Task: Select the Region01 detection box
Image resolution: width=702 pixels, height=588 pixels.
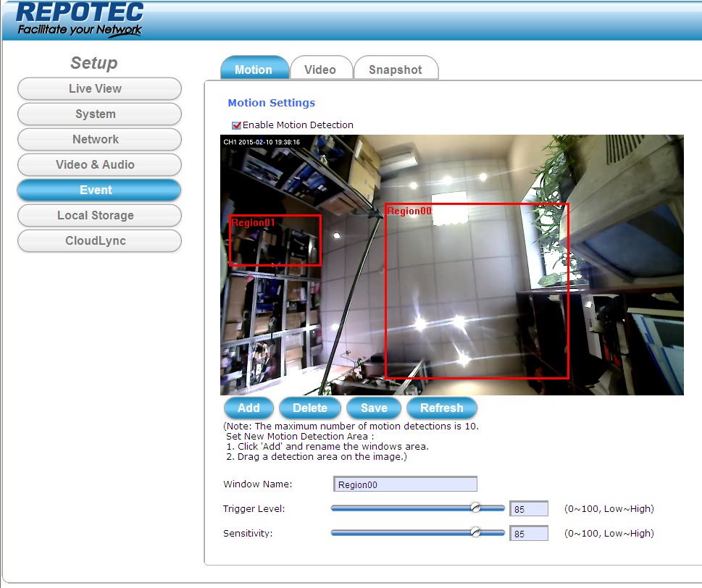Action: [x=275, y=241]
